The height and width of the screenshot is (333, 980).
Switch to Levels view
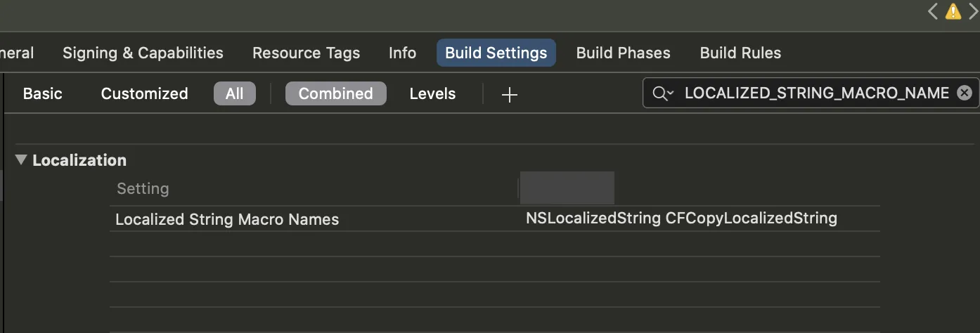432,93
